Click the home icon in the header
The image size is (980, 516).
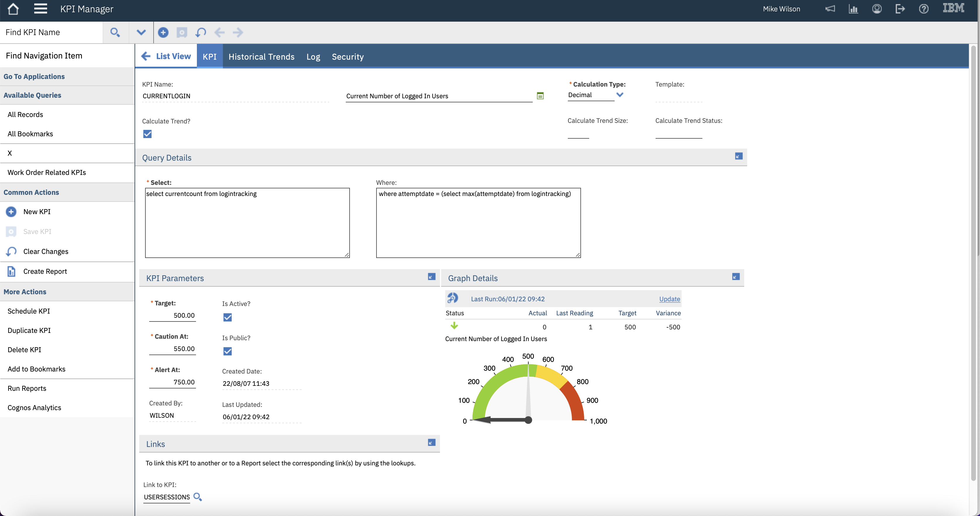click(x=13, y=9)
